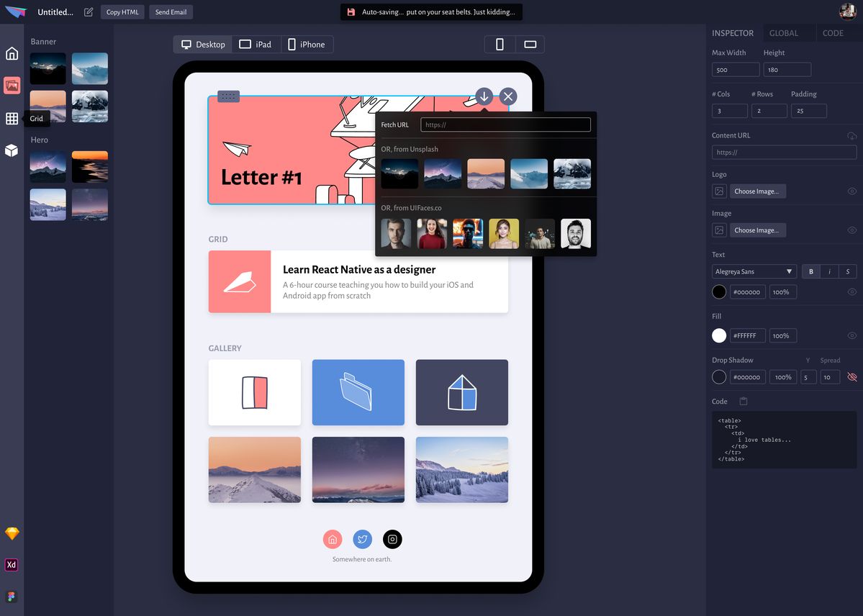The image size is (863, 616).
Task: Toggle Logo visibility eye icon
Action: 852,191
